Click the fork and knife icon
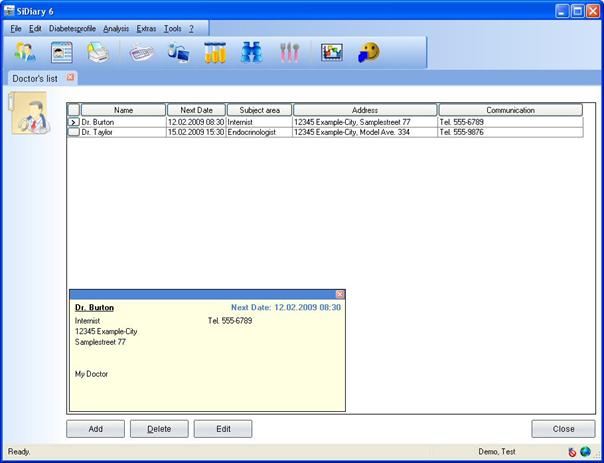This screenshot has height=463, width=604. pos(289,53)
